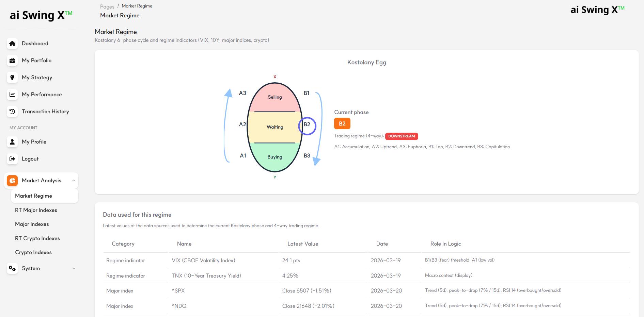The image size is (644, 317).
Task: Select Major Indexes in sidebar
Action: click(32, 224)
